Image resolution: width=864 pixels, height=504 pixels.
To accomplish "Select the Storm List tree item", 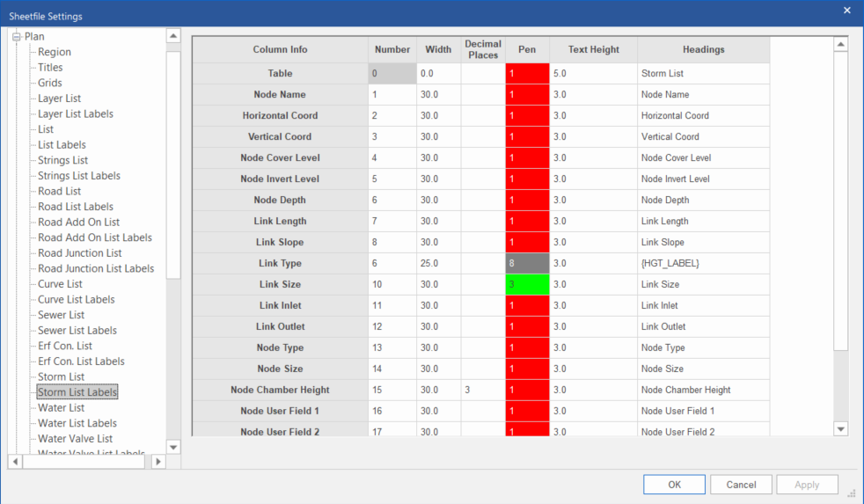I will click(61, 376).
